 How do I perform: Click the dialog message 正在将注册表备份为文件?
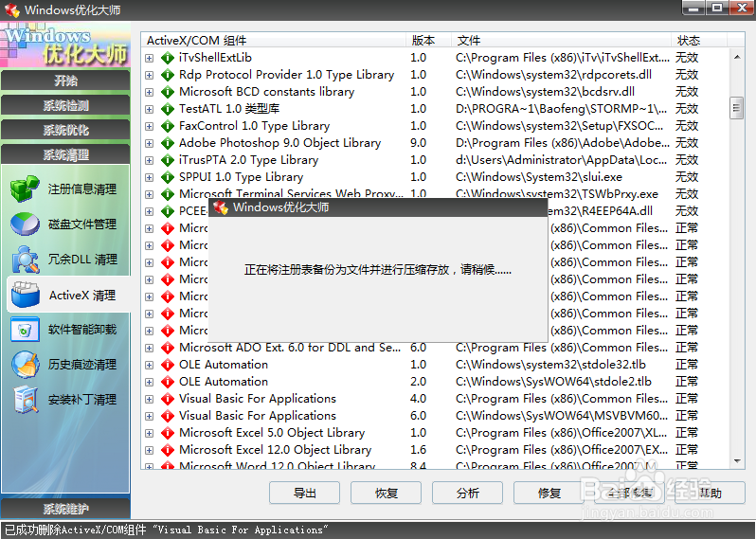pyautogui.click(x=377, y=269)
